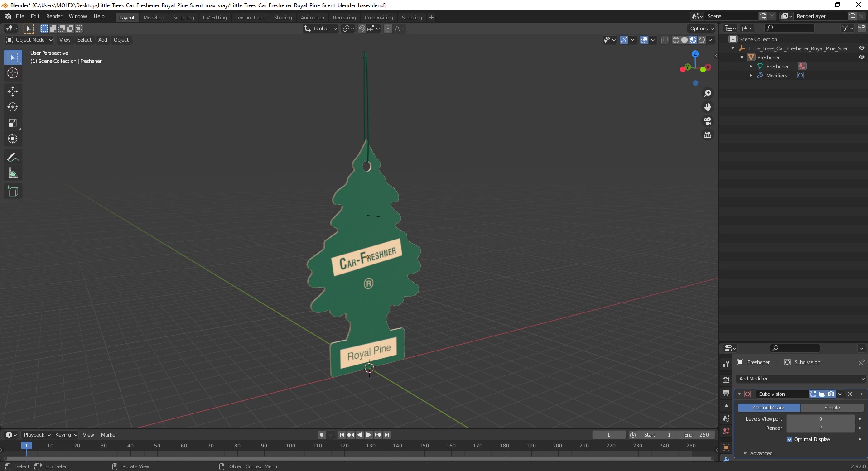Image resolution: width=868 pixels, height=471 pixels.
Task: Open the viewport Select menu
Action: (x=84, y=40)
